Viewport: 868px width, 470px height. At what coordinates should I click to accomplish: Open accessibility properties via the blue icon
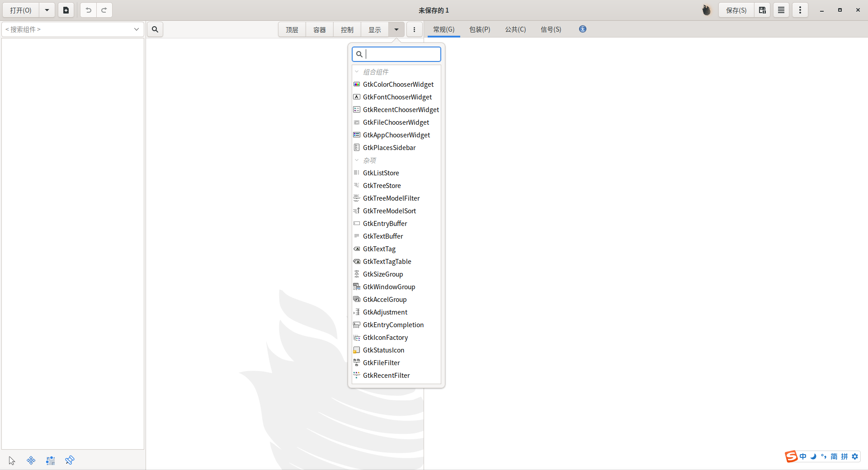(x=582, y=29)
